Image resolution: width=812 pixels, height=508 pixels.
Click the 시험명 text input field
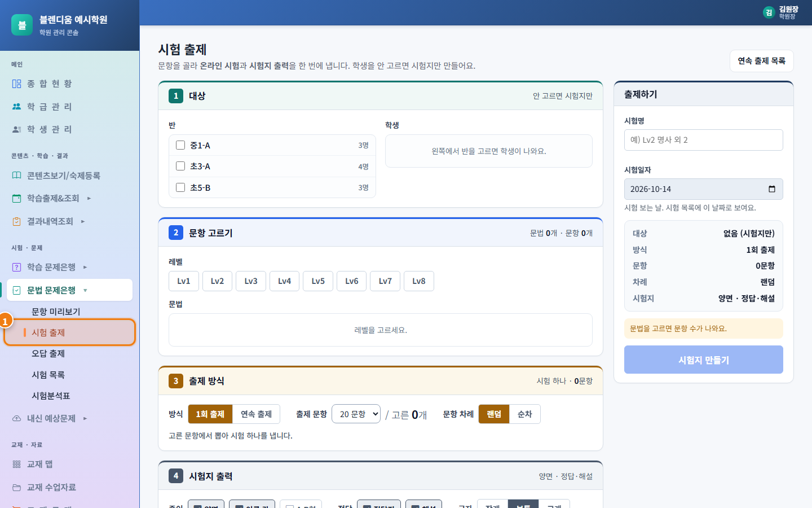point(704,140)
